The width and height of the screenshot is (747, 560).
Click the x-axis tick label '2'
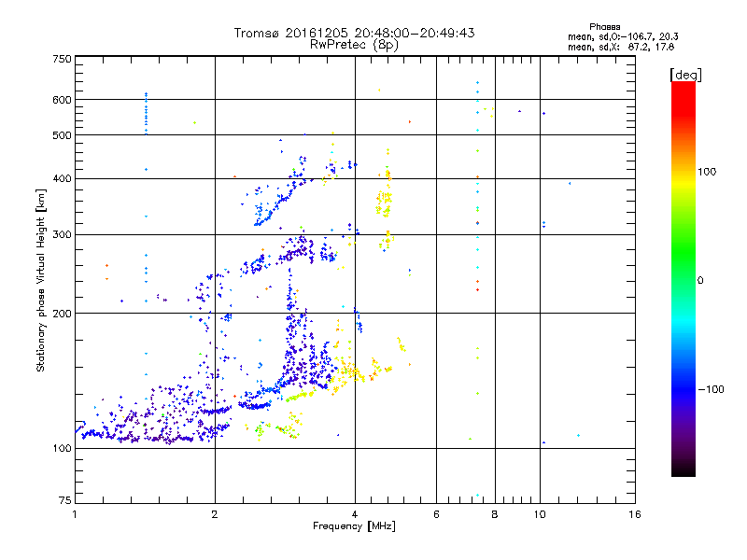215,514
